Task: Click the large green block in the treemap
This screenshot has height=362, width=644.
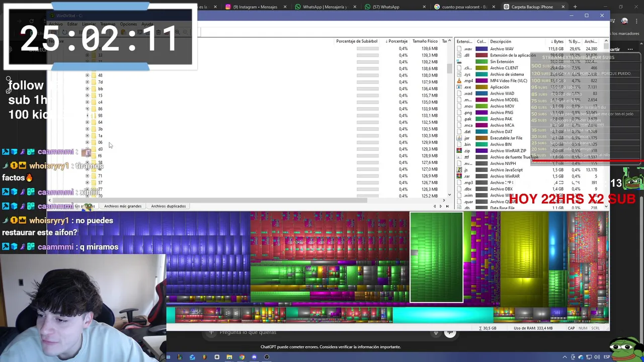Action: pyautogui.click(x=436, y=257)
